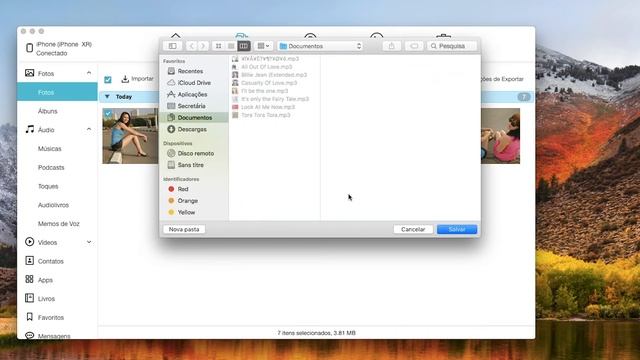Click the Importar button
This screenshot has width=640, height=360.
click(138, 79)
